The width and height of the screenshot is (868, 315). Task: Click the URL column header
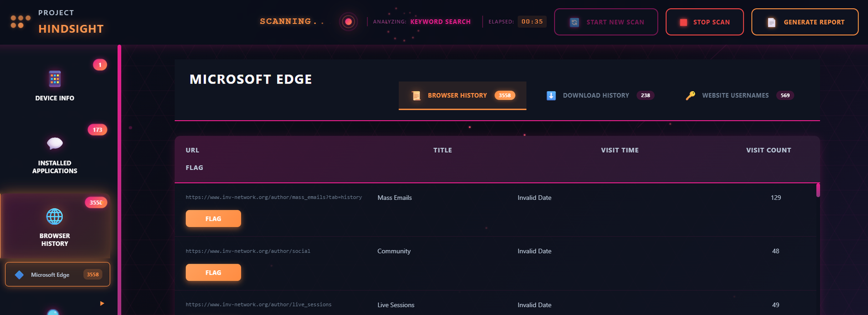coord(192,150)
